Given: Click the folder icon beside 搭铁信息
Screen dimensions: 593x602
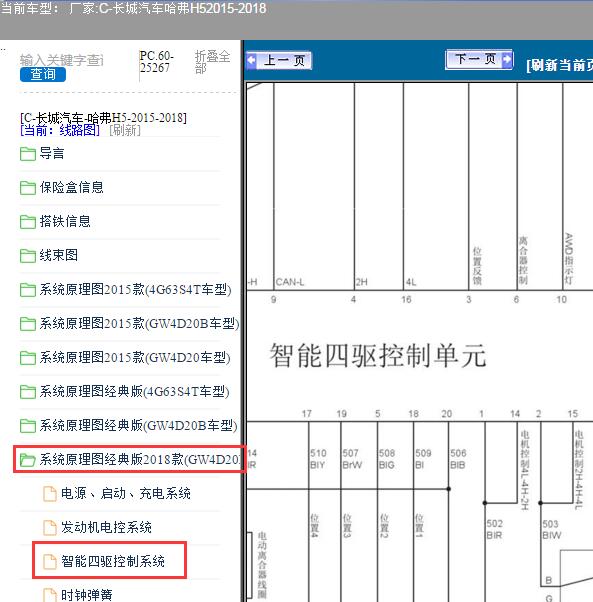Looking at the screenshot, I should coord(28,222).
